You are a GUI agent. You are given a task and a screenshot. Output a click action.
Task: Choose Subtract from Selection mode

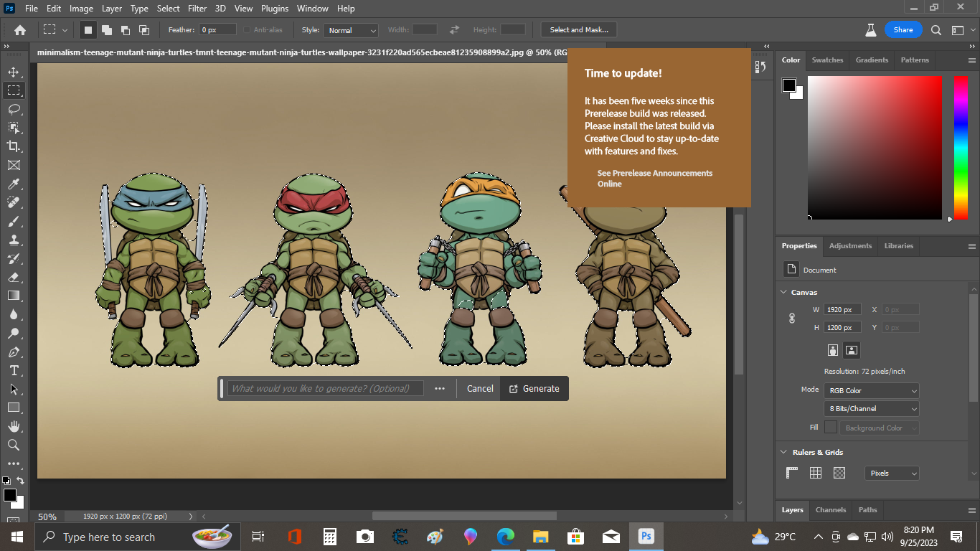click(125, 30)
